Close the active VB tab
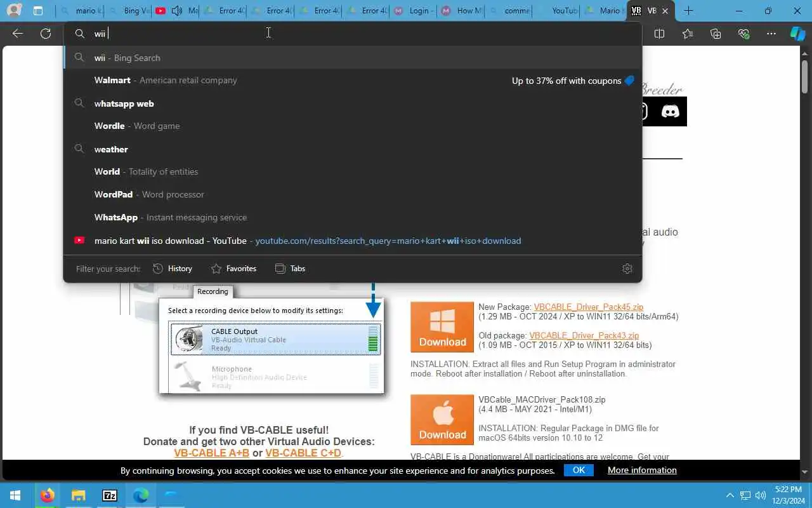The image size is (812, 508). (665, 11)
